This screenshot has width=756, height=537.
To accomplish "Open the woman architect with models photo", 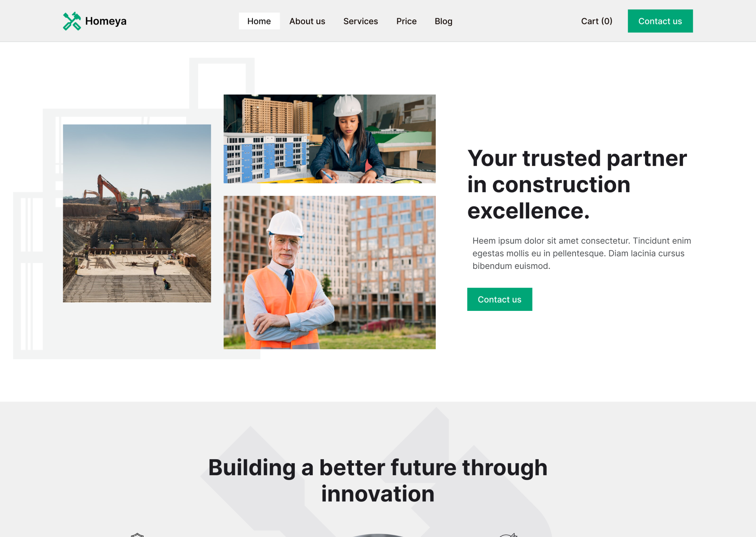I will 329,139.
